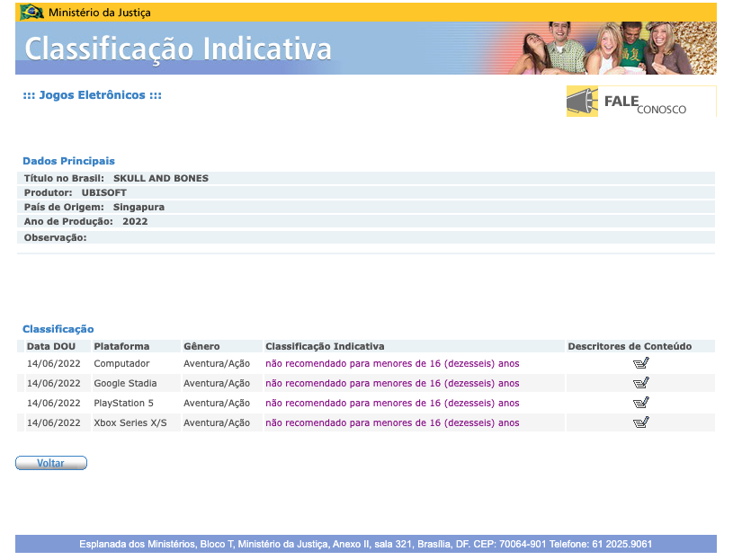Select the title text SKULL AND BONES
This screenshot has height=560, width=733.
(x=161, y=178)
